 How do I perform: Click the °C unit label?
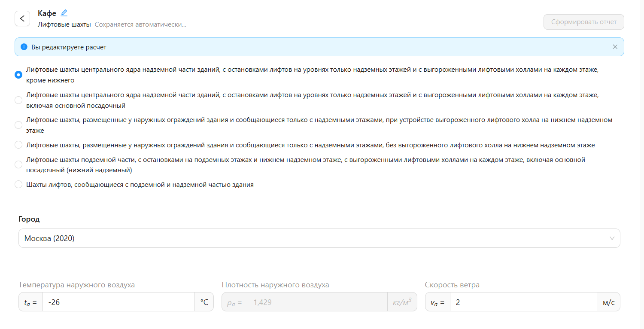pyautogui.click(x=204, y=302)
